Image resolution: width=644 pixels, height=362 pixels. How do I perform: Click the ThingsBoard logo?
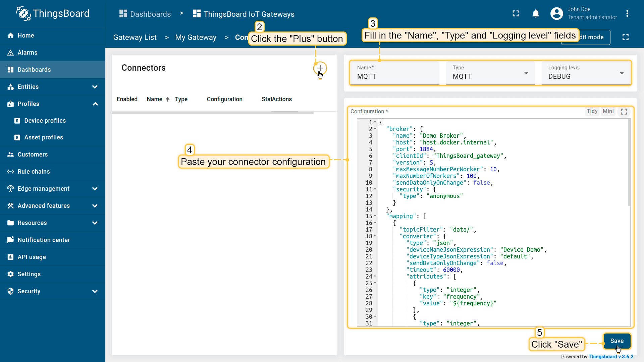pyautogui.click(x=53, y=13)
